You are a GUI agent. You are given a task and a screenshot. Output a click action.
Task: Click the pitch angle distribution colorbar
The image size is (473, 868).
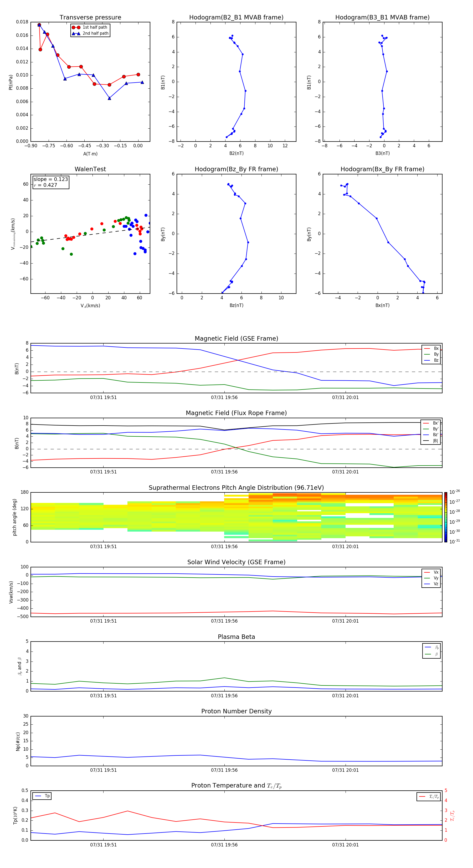pyautogui.click(x=446, y=517)
